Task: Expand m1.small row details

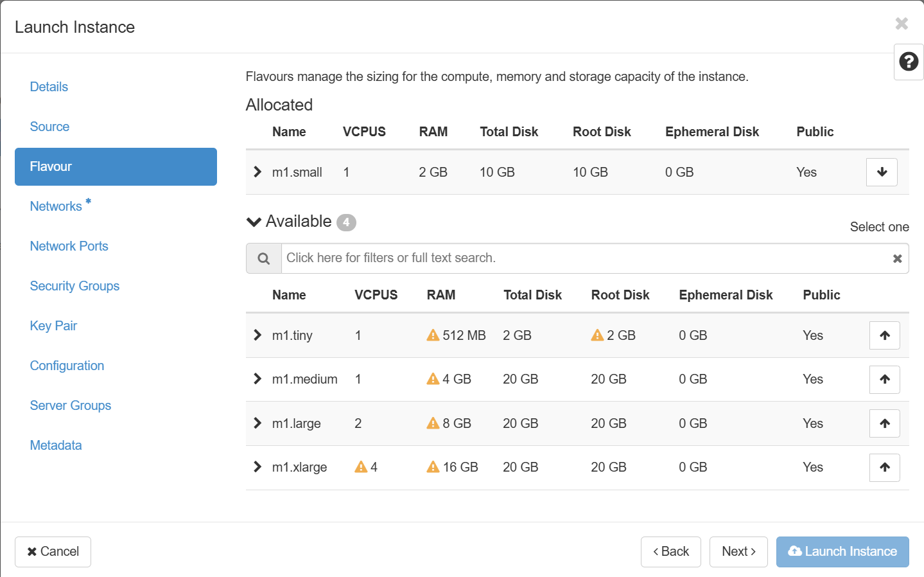Action: pos(257,172)
